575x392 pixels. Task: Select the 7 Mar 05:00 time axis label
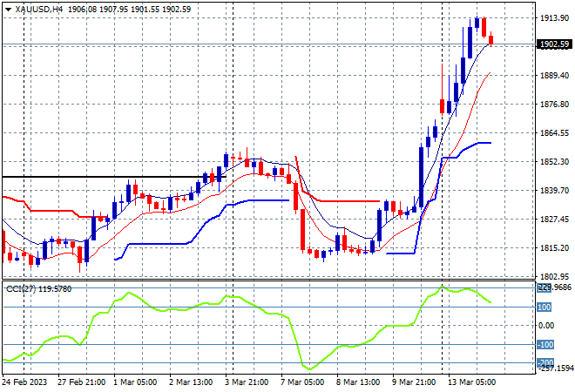[x=302, y=382]
